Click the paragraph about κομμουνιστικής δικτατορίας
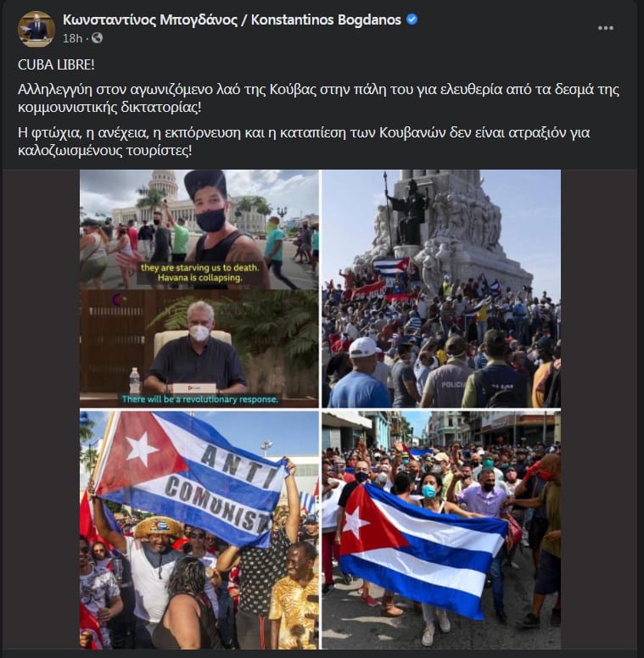The width and height of the screenshot is (644, 658). click(319, 98)
